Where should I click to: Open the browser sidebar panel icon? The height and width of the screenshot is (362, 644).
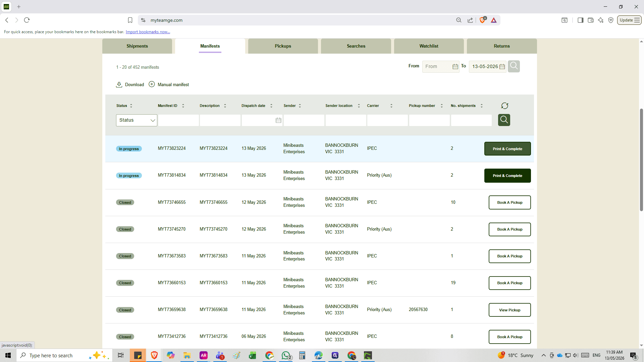click(x=580, y=20)
